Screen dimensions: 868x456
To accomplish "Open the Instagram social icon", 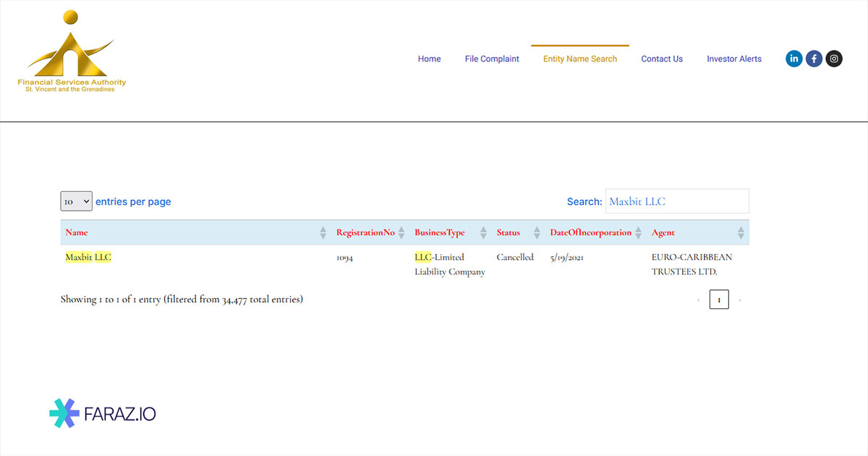I will 834,59.
